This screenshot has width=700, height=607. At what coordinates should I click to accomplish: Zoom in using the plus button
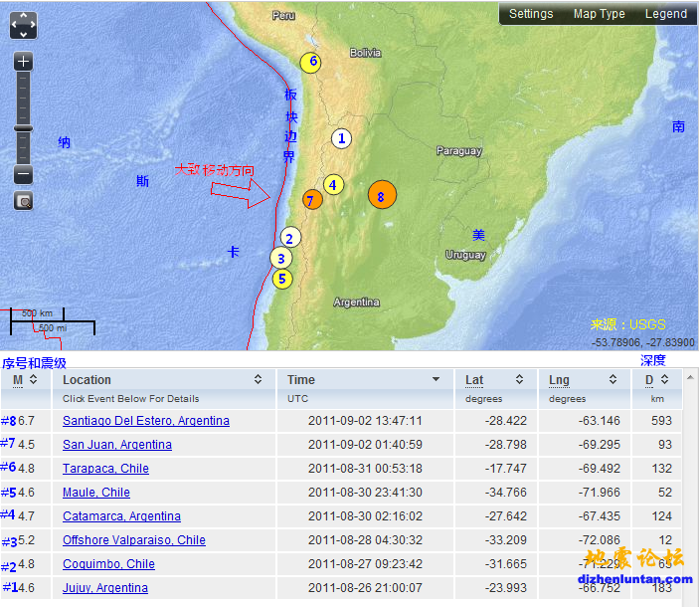click(x=23, y=61)
